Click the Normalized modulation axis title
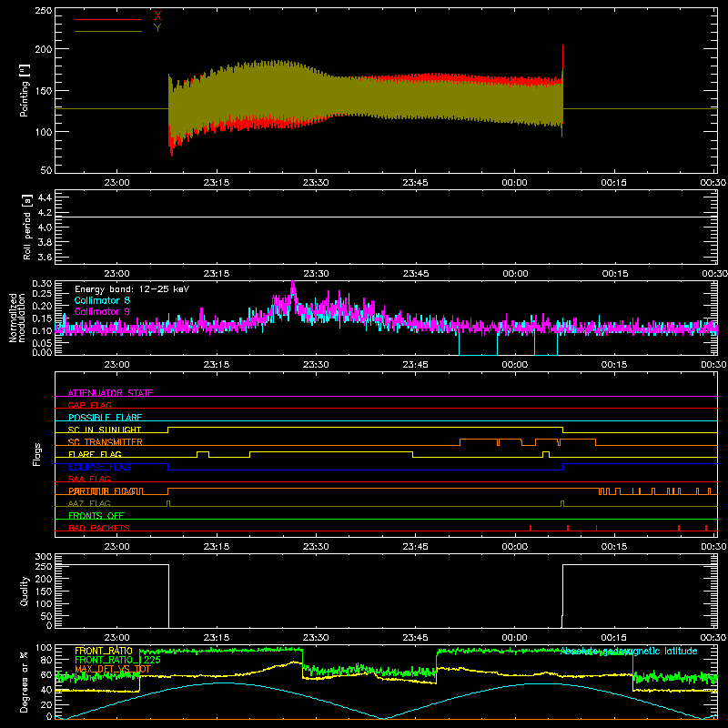 pos(17,318)
